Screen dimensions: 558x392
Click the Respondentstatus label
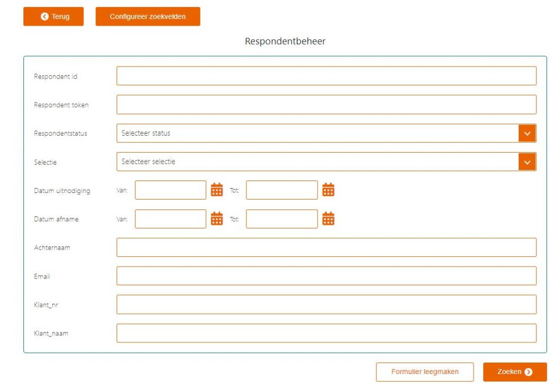[x=60, y=134]
